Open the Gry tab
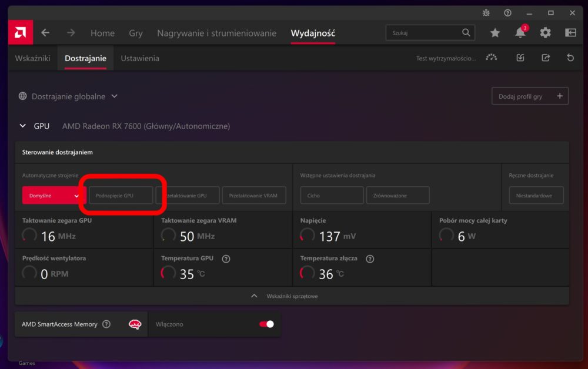The width and height of the screenshot is (588, 369). click(x=136, y=33)
